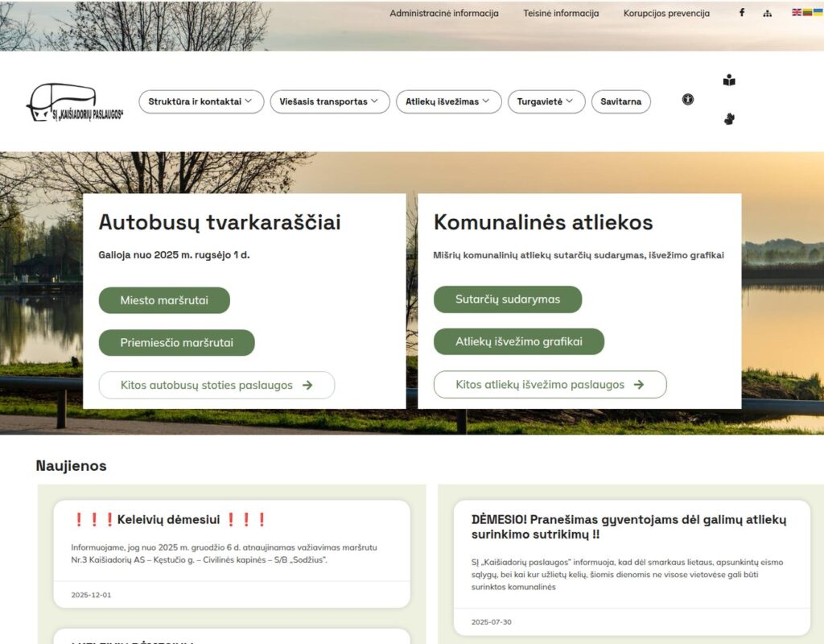Viewport: 824px width, 644px height.
Task: Click text starting Mišrių komunalinių atliekų sutarčių
Action: pyautogui.click(x=579, y=255)
